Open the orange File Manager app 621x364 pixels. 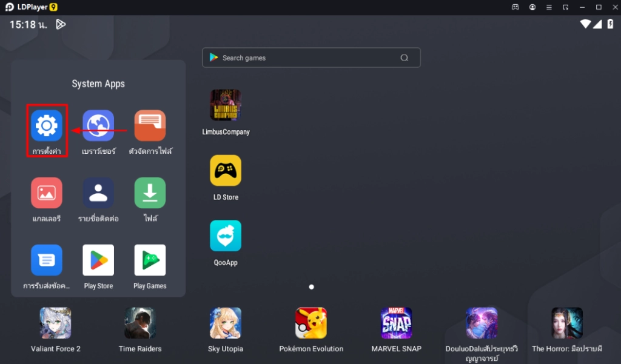[x=150, y=126]
